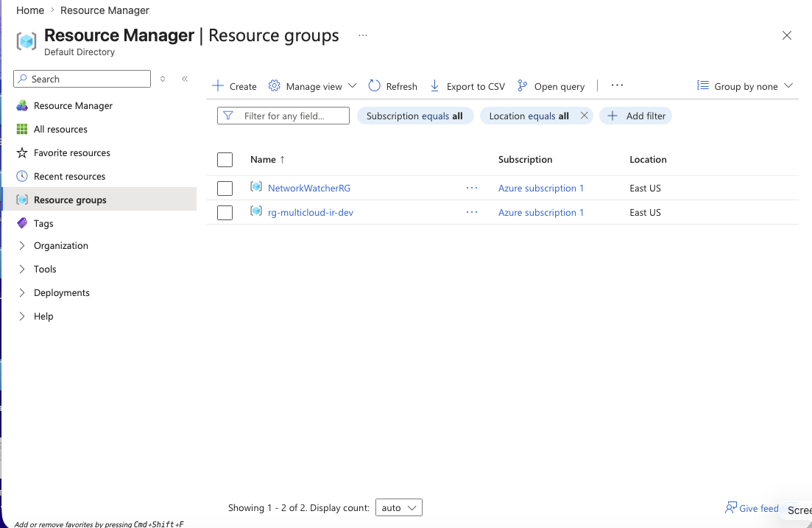The height and width of the screenshot is (528, 812).
Task: Click East US in NetworkWatcherRG row
Action: click(x=645, y=188)
